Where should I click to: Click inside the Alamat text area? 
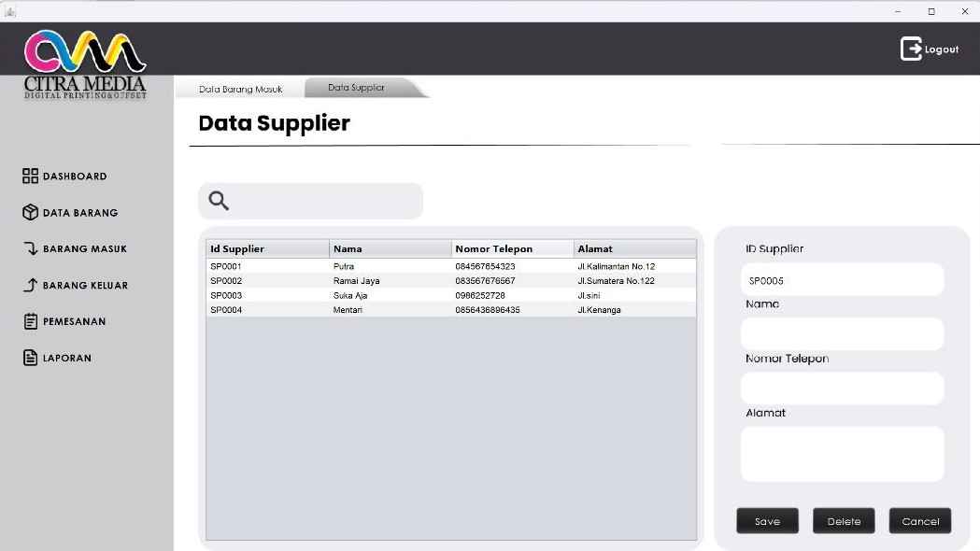pos(842,454)
